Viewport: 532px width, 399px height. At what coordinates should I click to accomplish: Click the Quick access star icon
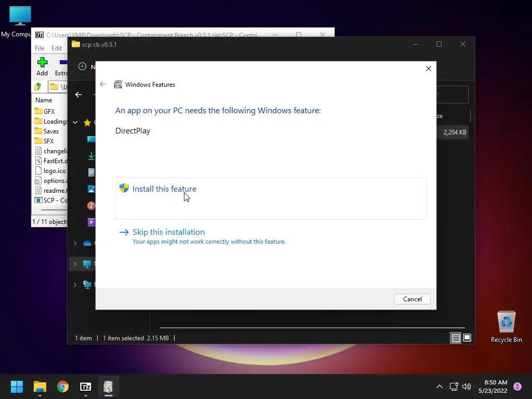point(87,123)
